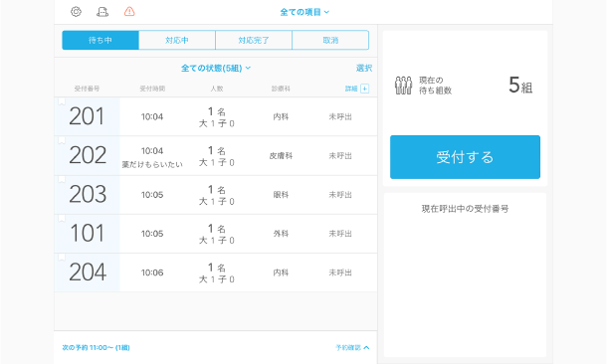Click the 受付時間 column header
The width and height of the screenshot is (607, 364).
(152, 89)
